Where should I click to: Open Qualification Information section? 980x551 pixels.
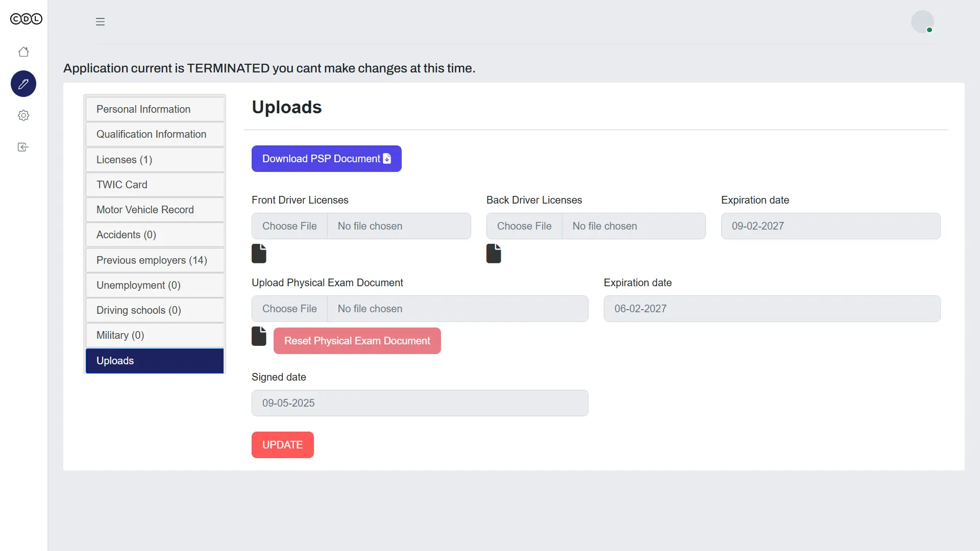[x=155, y=134]
